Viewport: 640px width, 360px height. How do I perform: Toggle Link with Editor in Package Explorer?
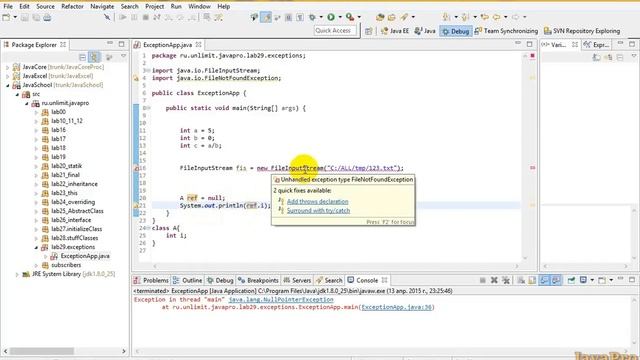(94, 57)
